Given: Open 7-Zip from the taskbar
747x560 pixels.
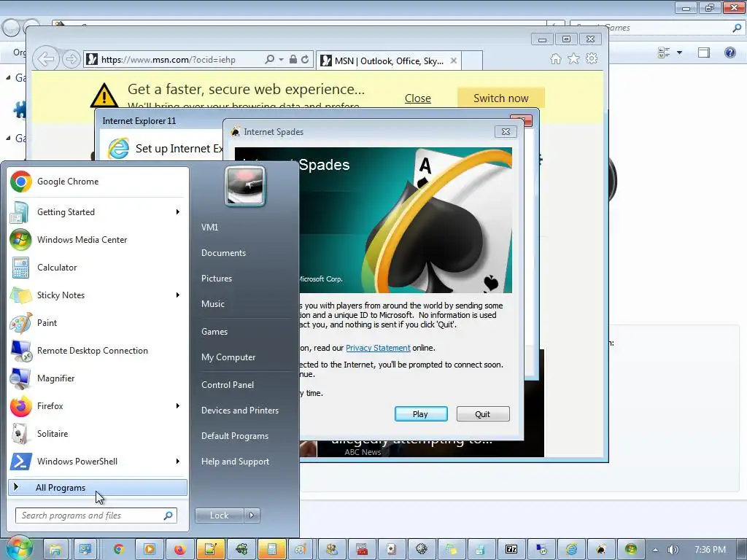Looking at the screenshot, I should click(511, 550).
